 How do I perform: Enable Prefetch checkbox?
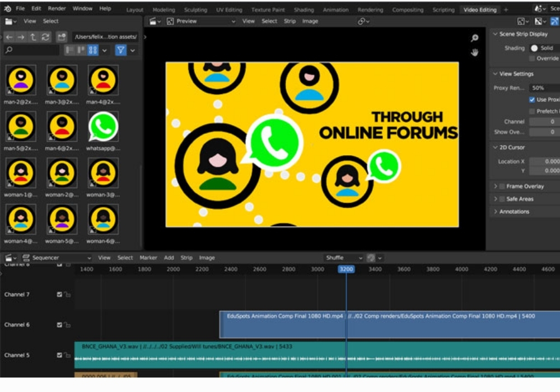pos(532,111)
